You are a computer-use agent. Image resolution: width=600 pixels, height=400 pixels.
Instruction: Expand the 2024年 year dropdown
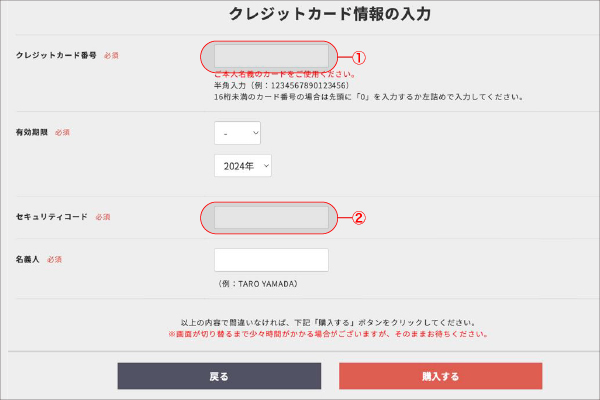tap(243, 166)
